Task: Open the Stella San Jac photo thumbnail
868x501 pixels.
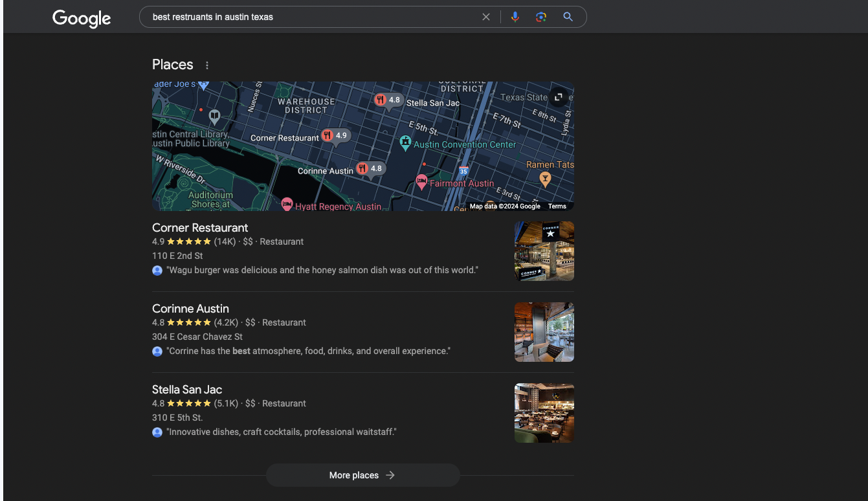Action: pos(544,413)
